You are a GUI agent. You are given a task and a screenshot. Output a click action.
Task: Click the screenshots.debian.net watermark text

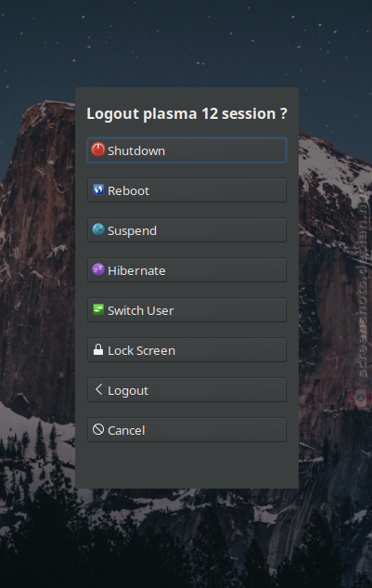pos(362,284)
